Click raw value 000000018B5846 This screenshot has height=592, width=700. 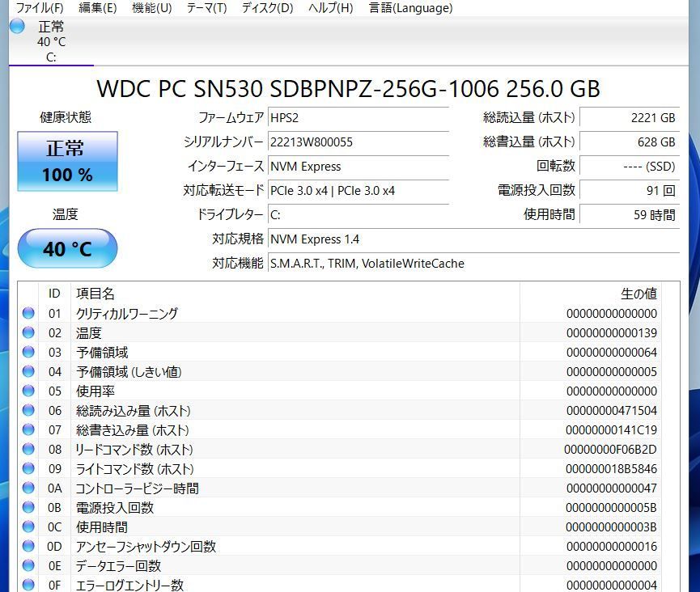tap(611, 469)
